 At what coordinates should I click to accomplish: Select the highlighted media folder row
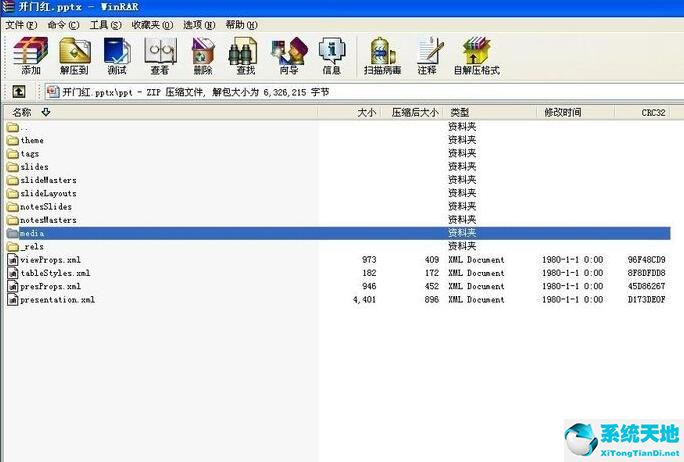339,233
